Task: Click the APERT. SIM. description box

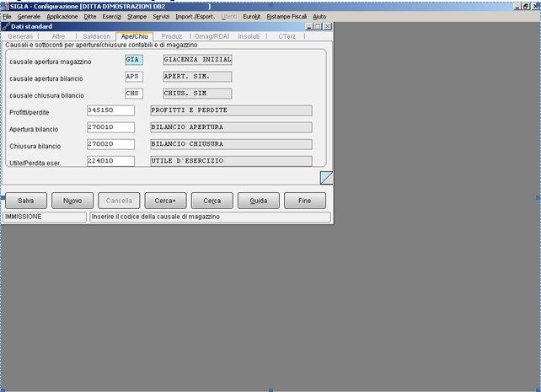Action: (197, 77)
